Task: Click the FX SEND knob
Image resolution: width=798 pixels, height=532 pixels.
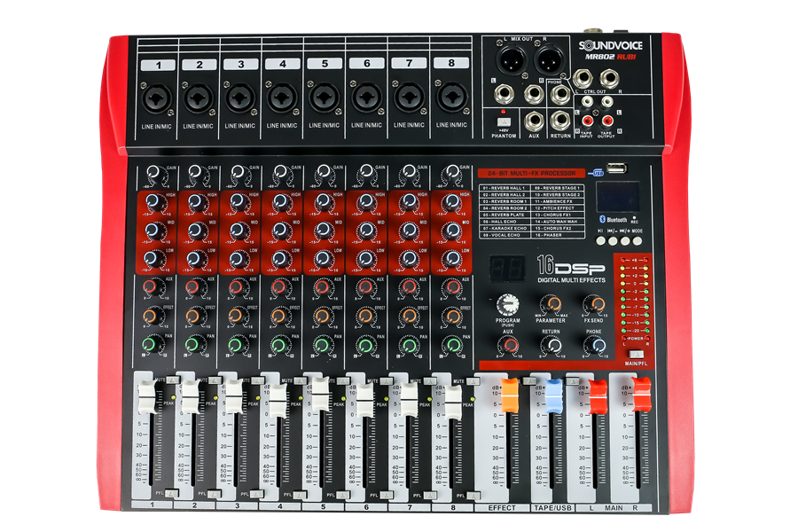Action: tap(593, 304)
